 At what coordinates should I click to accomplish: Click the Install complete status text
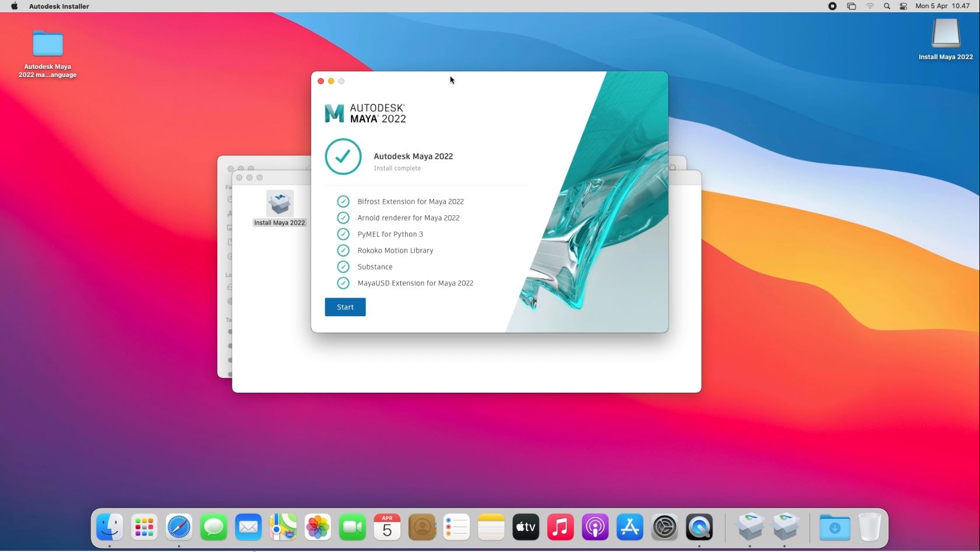pyautogui.click(x=397, y=168)
